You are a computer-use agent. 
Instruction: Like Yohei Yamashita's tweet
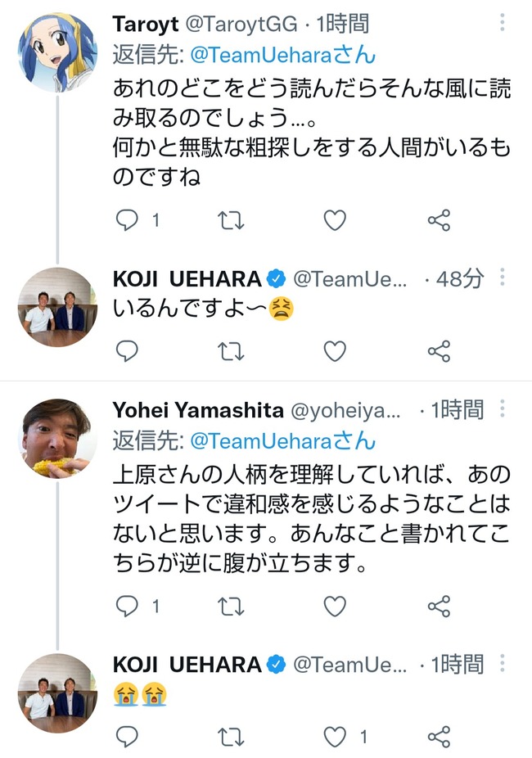pyautogui.click(x=335, y=606)
